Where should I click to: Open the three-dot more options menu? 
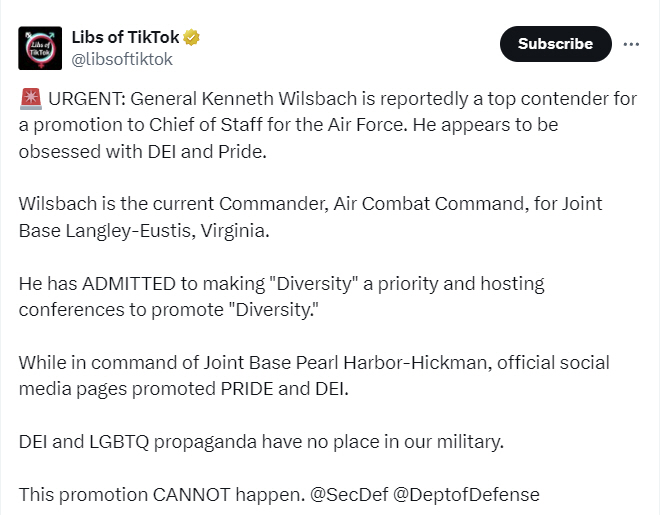point(631,44)
